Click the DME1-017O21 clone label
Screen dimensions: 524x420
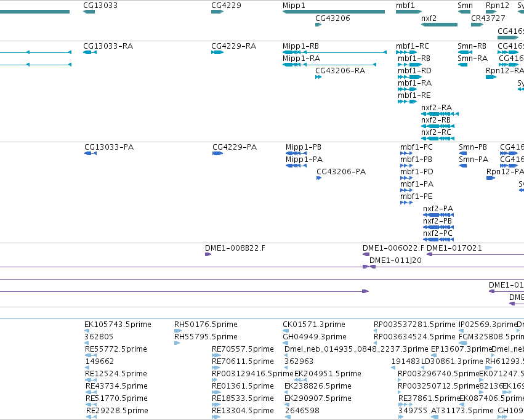point(454,248)
